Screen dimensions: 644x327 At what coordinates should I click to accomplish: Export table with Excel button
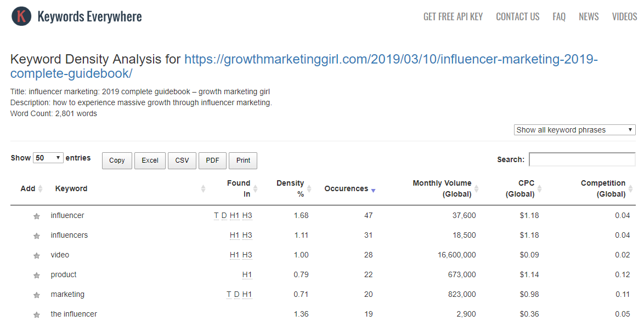150,160
